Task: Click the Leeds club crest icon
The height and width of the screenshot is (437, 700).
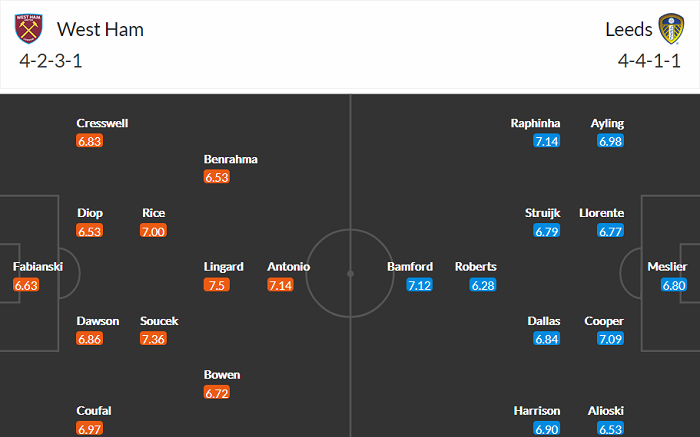Action: point(669,29)
